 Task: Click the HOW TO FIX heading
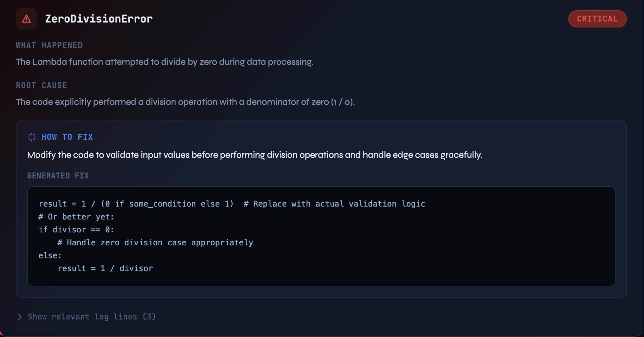(x=67, y=137)
